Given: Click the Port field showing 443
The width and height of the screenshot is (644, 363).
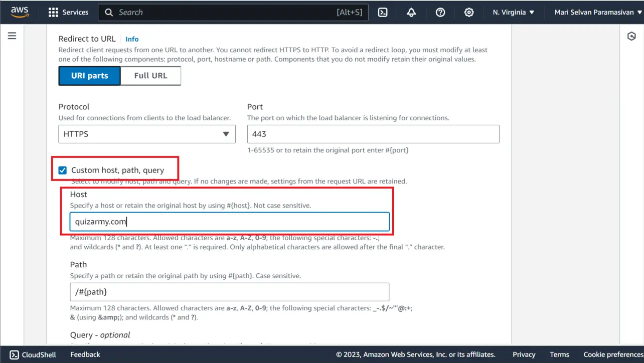Looking at the screenshot, I should (x=373, y=134).
